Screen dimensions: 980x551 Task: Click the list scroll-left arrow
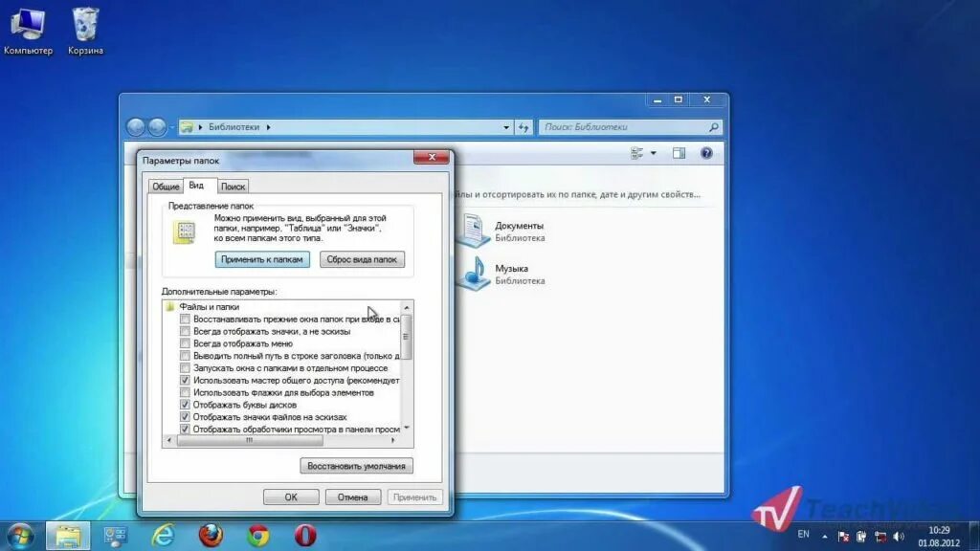click(168, 440)
